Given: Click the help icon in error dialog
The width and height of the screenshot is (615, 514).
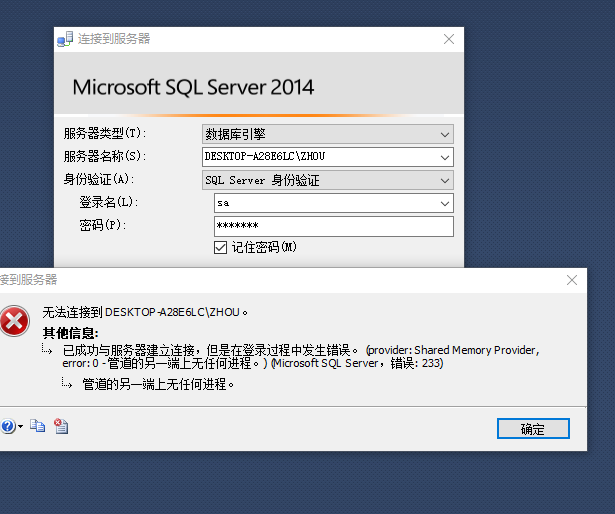Looking at the screenshot, I should coord(7,426).
